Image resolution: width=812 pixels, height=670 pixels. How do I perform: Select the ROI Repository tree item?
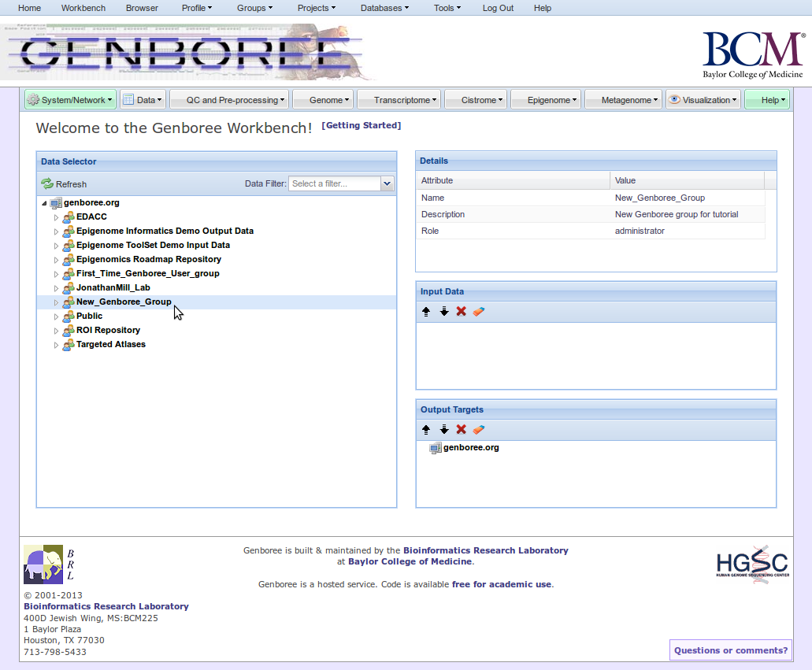[108, 331]
